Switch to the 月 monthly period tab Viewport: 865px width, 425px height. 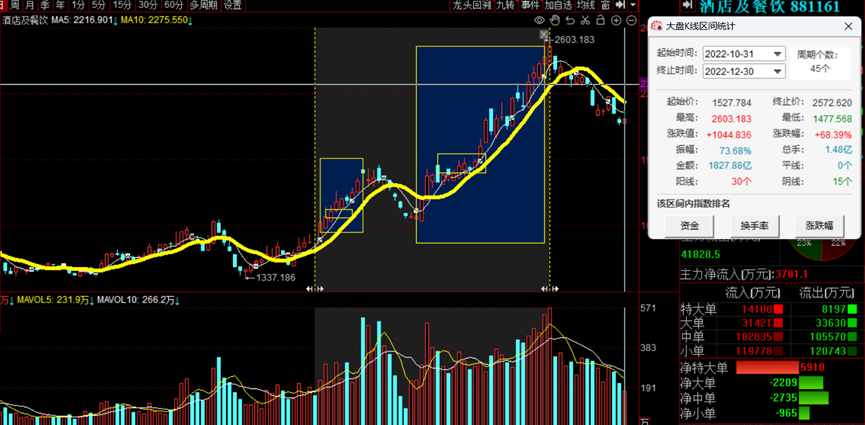point(28,5)
